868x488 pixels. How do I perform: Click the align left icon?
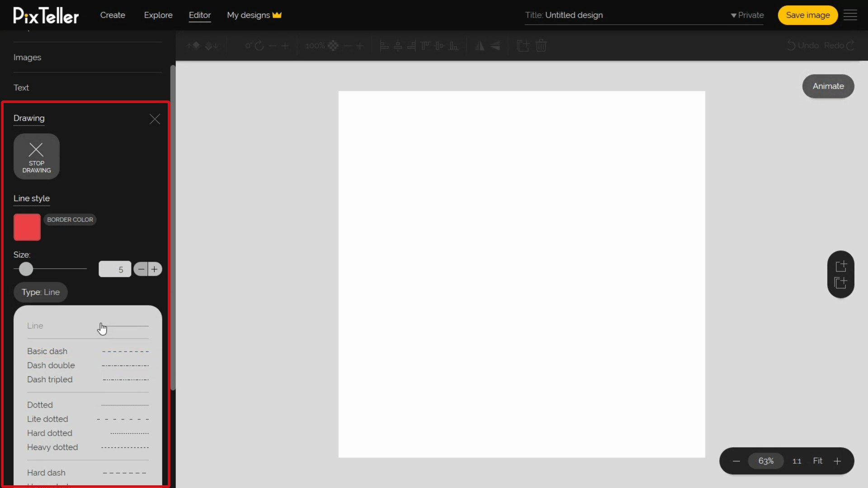pyautogui.click(x=384, y=46)
